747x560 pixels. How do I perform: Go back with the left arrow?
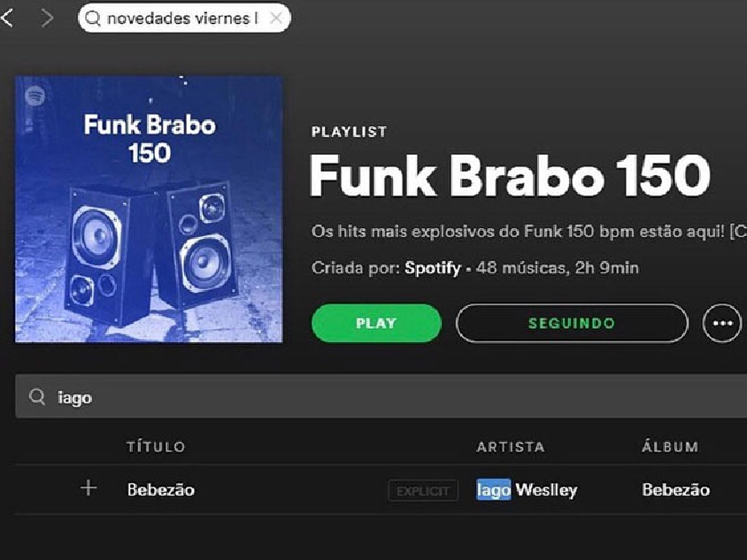7,18
